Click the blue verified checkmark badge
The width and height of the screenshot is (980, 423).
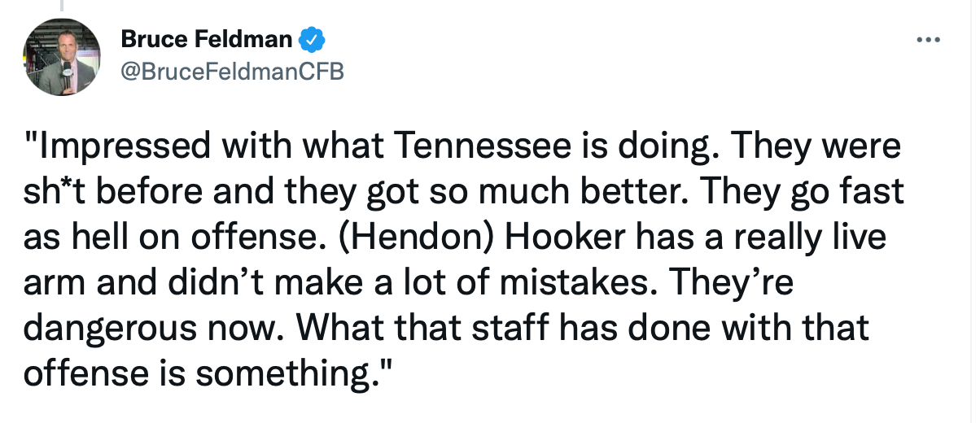coord(312,38)
